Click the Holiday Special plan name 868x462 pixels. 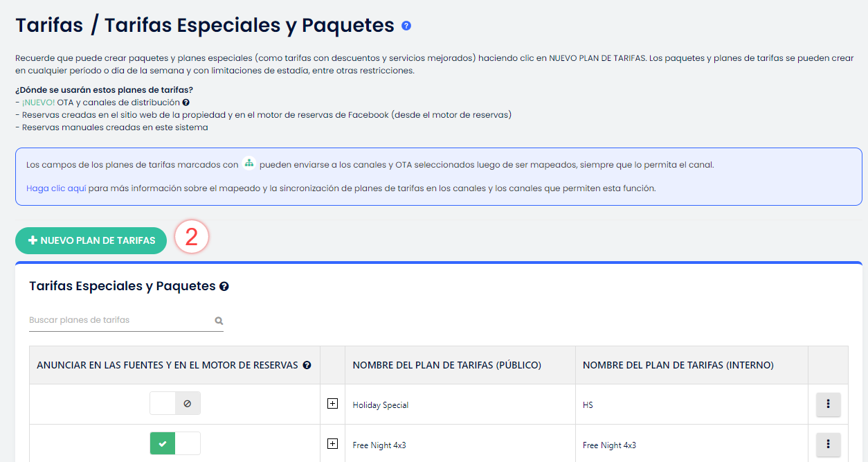coord(380,405)
